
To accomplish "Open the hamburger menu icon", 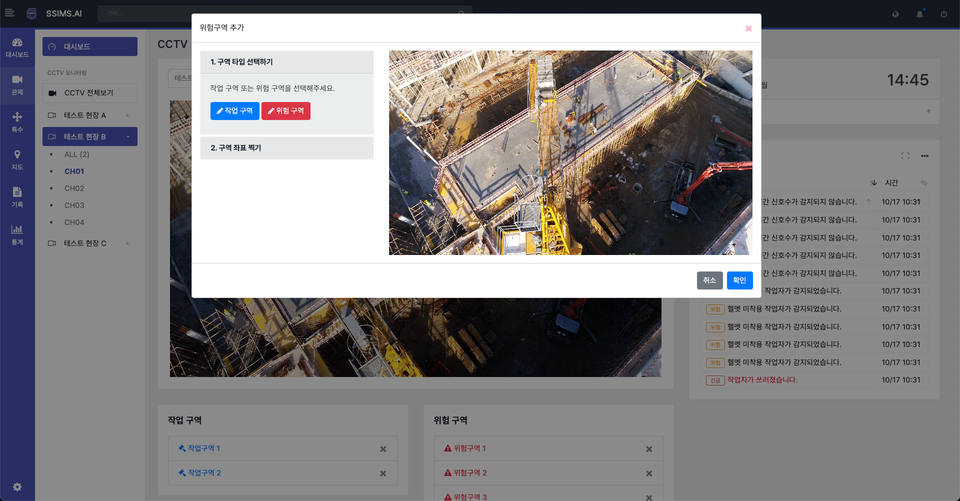I will tap(10, 13).
